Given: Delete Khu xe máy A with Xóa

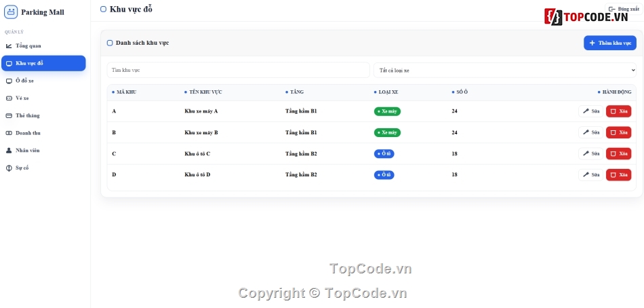Looking at the screenshot, I should pyautogui.click(x=618, y=111).
